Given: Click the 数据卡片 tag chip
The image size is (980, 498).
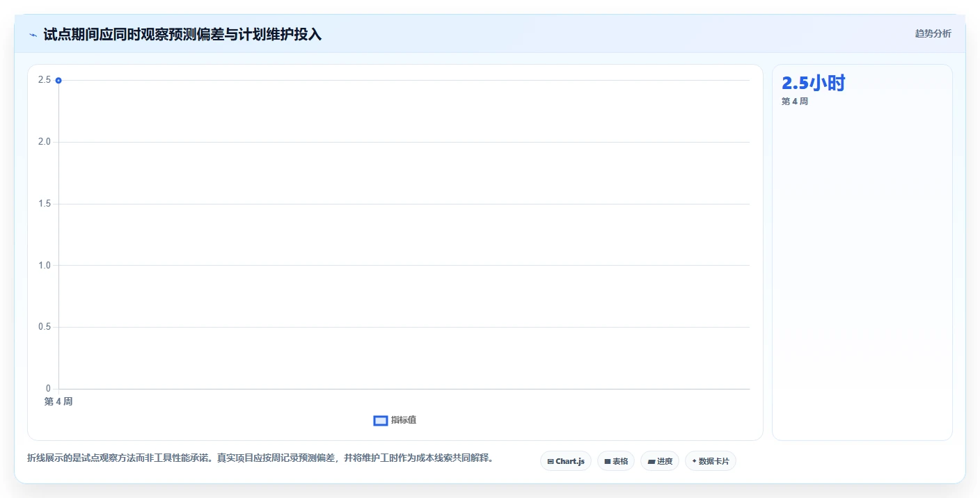Looking at the screenshot, I should click(x=711, y=461).
